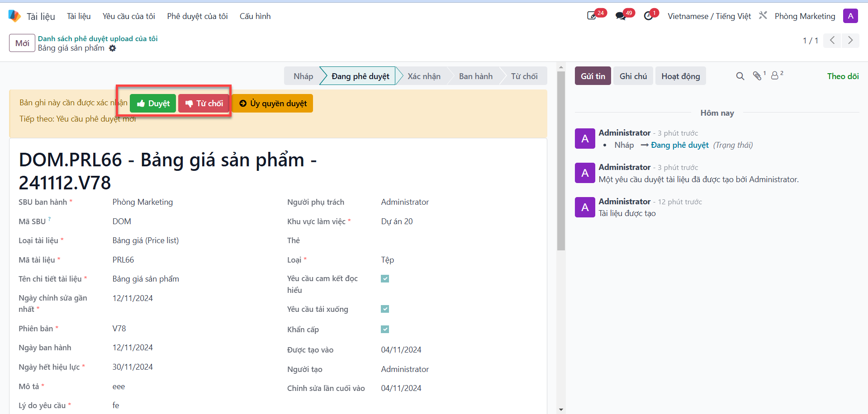Search in chatter with magnifier icon
Screen dimensions: 868x414
tap(740, 76)
